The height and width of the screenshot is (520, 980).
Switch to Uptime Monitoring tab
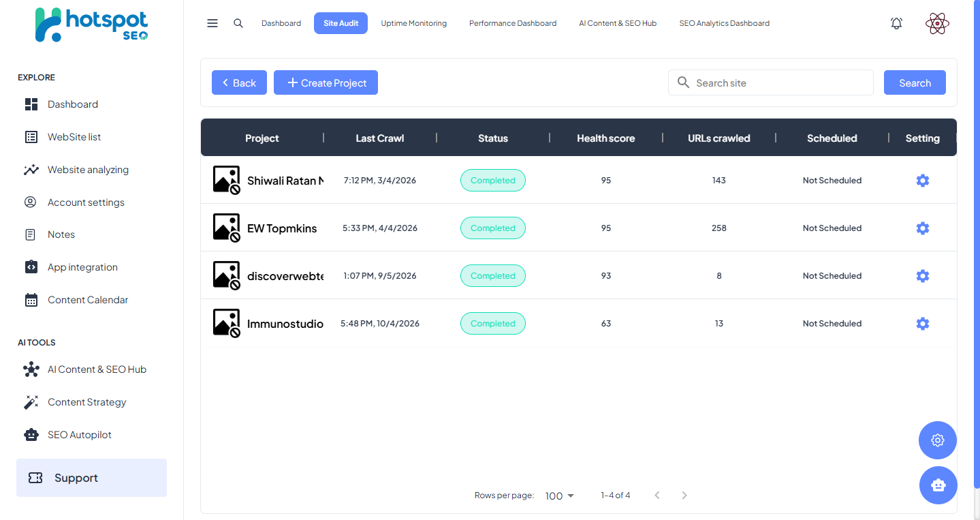click(x=414, y=23)
